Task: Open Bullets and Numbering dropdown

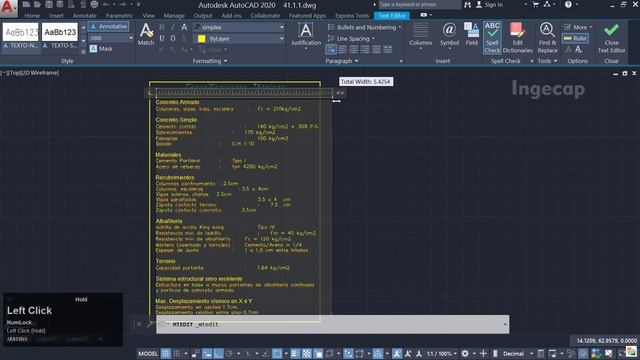Action: pyautogui.click(x=364, y=27)
